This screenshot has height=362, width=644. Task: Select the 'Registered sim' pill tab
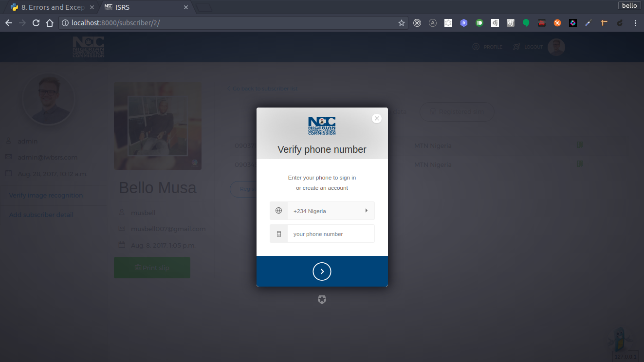click(457, 111)
